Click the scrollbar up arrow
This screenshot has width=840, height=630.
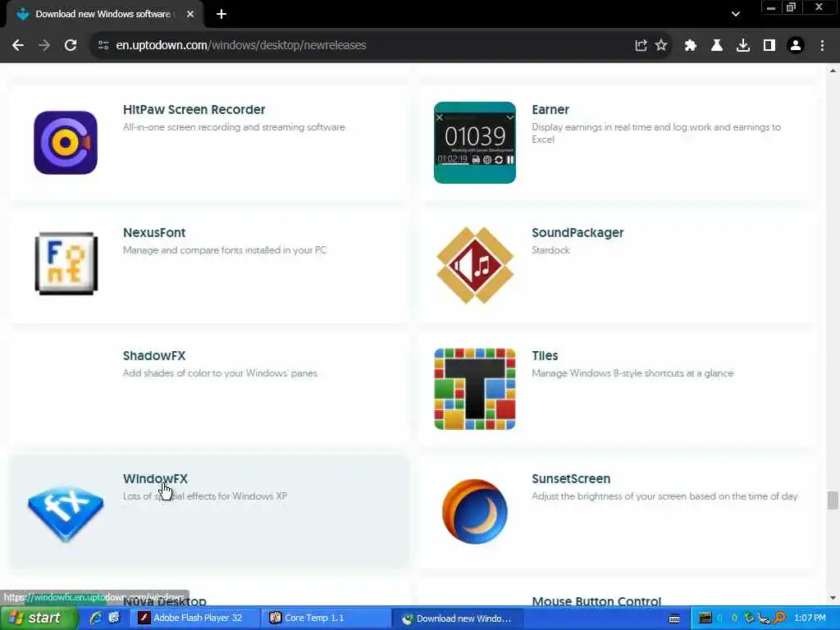click(x=833, y=71)
